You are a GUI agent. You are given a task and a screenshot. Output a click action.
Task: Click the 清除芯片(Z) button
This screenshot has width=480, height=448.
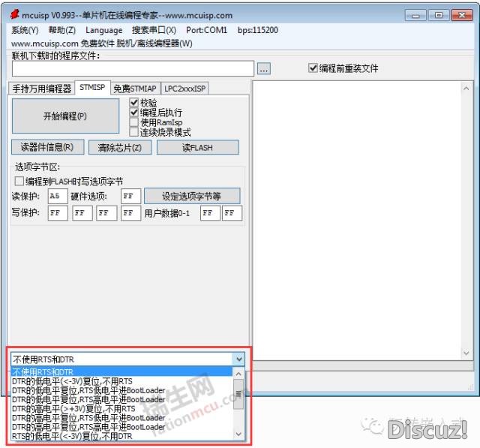coord(120,148)
